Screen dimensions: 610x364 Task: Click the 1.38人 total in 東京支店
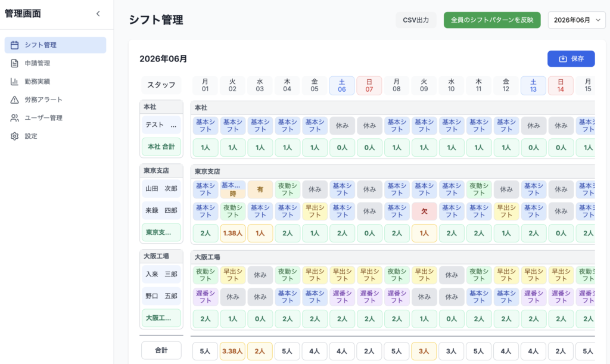click(x=233, y=234)
